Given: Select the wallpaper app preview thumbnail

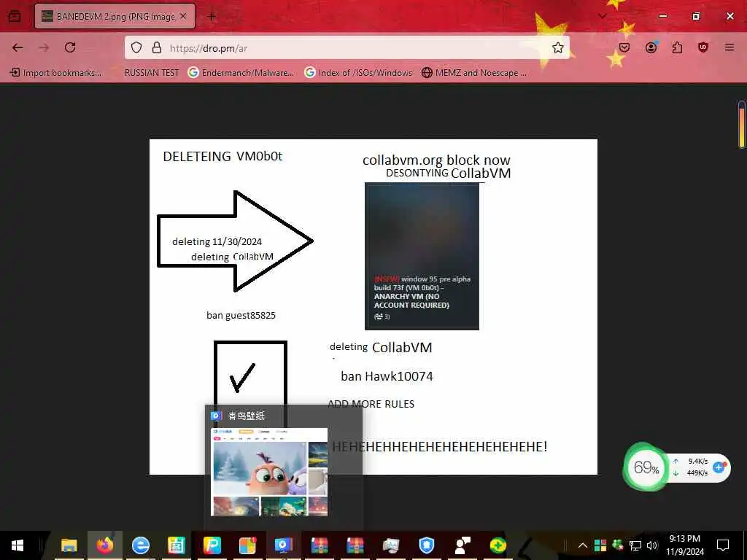Looking at the screenshot, I should 269,472.
